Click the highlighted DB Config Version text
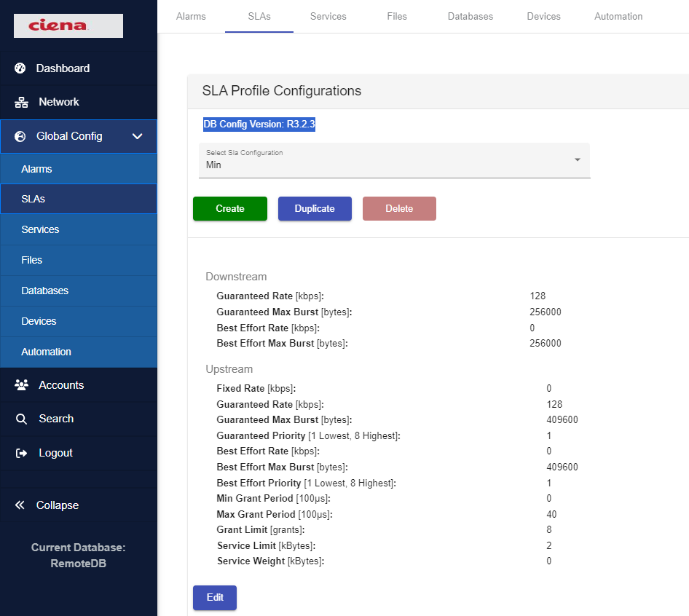The width and height of the screenshot is (689, 616). click(x=259, y=125)
